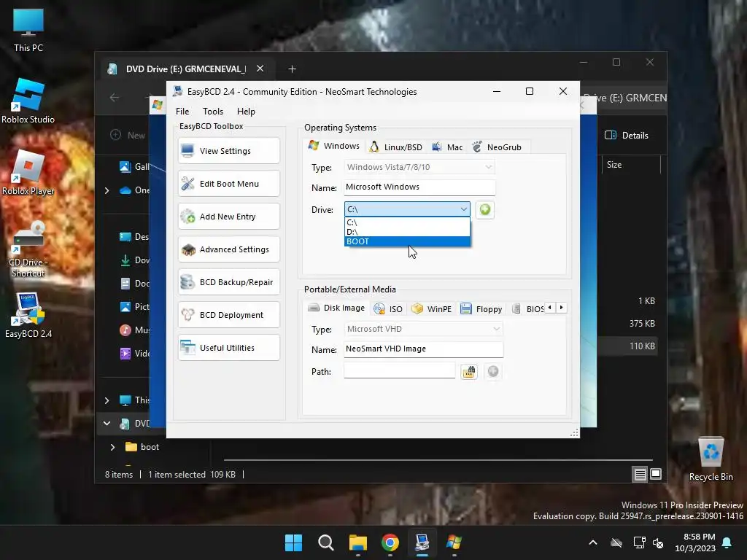The width and height of the screenshot is (747, 560).
Task: Open Useful Utilities section
Action: coord(228,348)
